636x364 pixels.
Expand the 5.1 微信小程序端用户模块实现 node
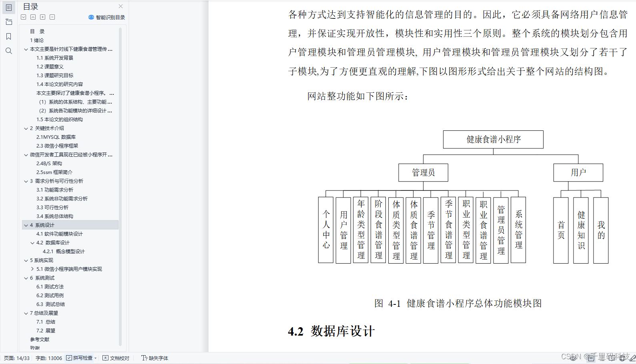click(32, 269)
